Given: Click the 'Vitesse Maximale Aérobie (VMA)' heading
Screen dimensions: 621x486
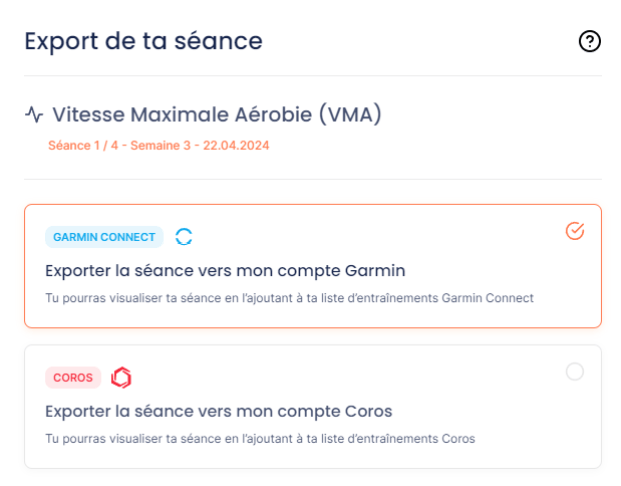Looking at the screenshot, I should 217,115.
